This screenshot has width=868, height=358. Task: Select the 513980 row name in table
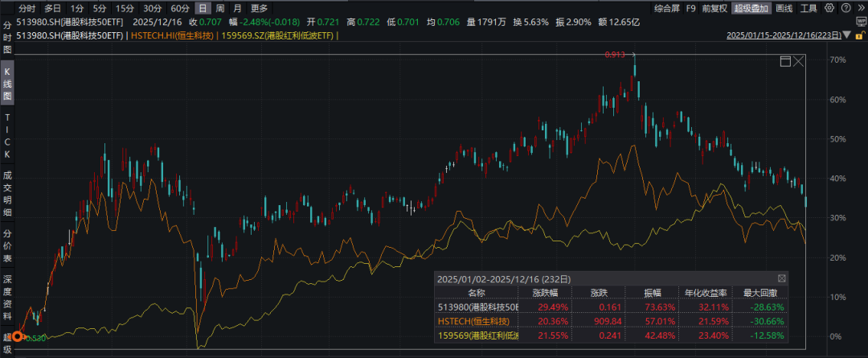tap(476, 307)
